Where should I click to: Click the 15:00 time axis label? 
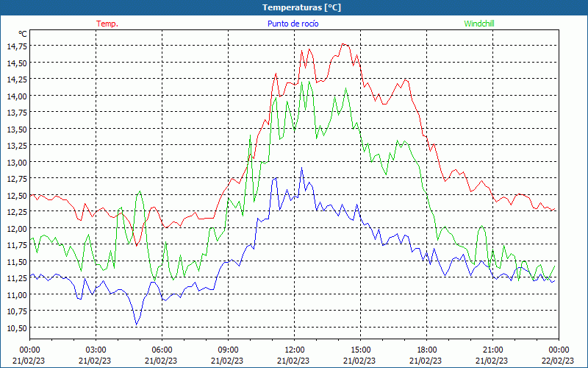tap(360, 350)
